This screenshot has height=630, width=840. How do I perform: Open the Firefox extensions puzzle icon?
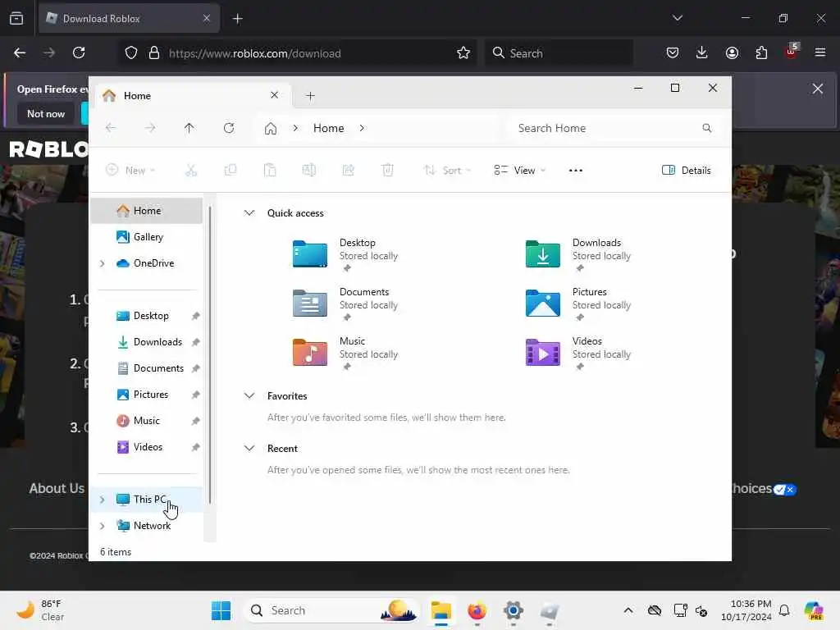(x=761, y=52)
